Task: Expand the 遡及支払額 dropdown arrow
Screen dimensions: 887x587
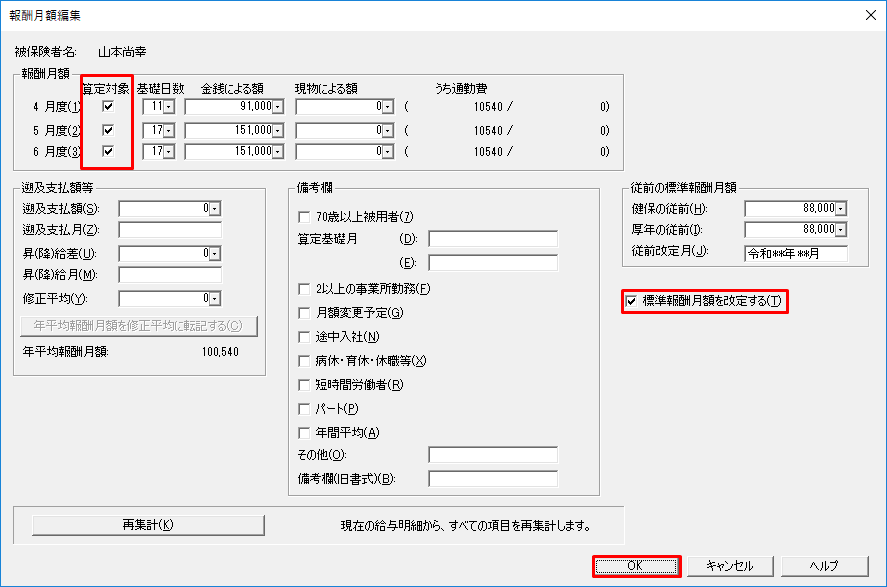Action: point(215,208)
